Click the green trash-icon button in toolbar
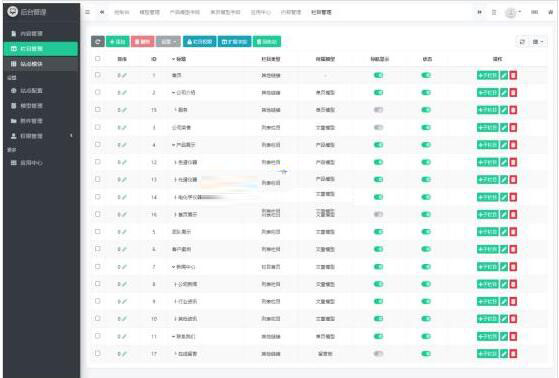 [x=267, y=42]
